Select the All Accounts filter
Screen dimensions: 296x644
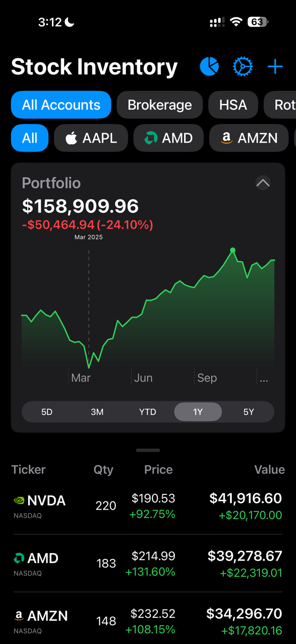(x=61, y=105)
